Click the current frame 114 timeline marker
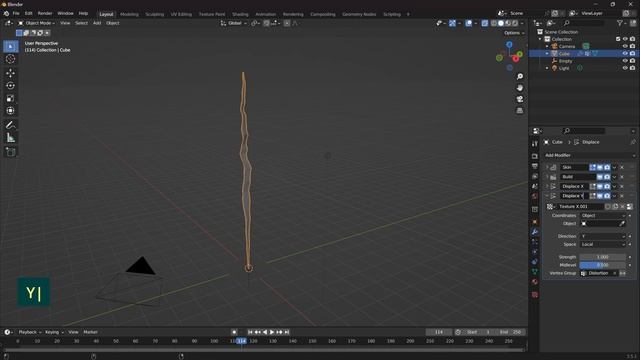640x360 pixels. (242, 341)
